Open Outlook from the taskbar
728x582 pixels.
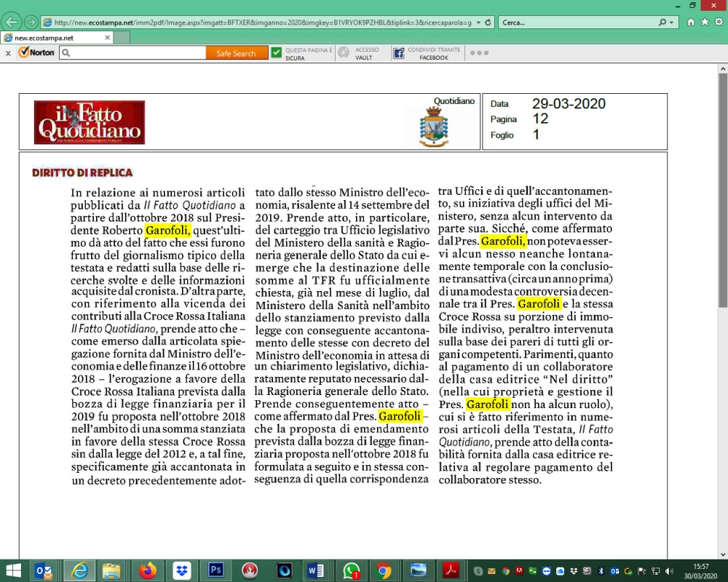(44, 570)
